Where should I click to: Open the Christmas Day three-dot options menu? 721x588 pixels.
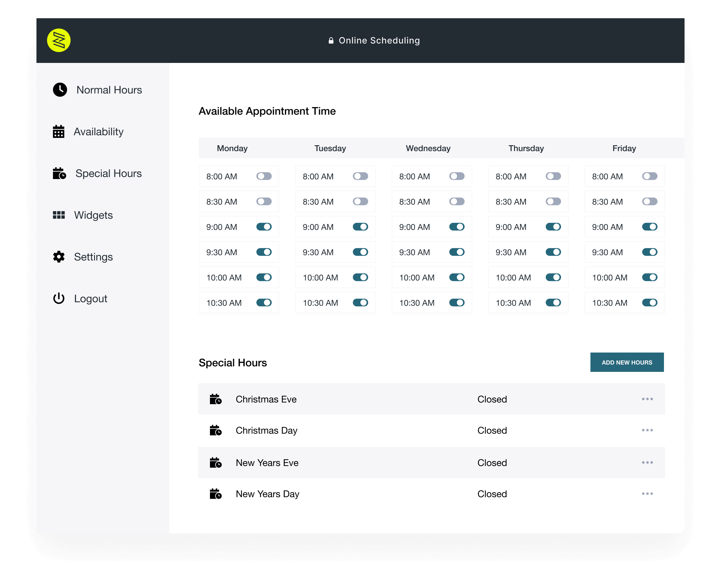click(x=647, y=430)
